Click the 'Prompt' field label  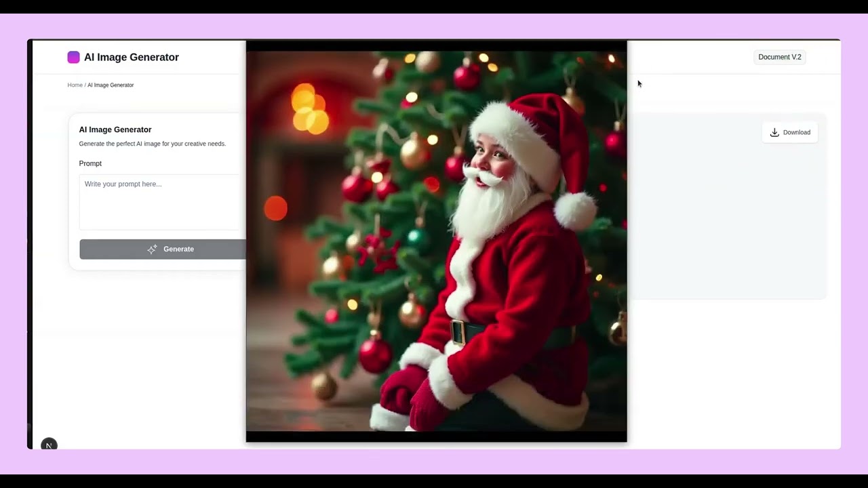click(90, 163)
